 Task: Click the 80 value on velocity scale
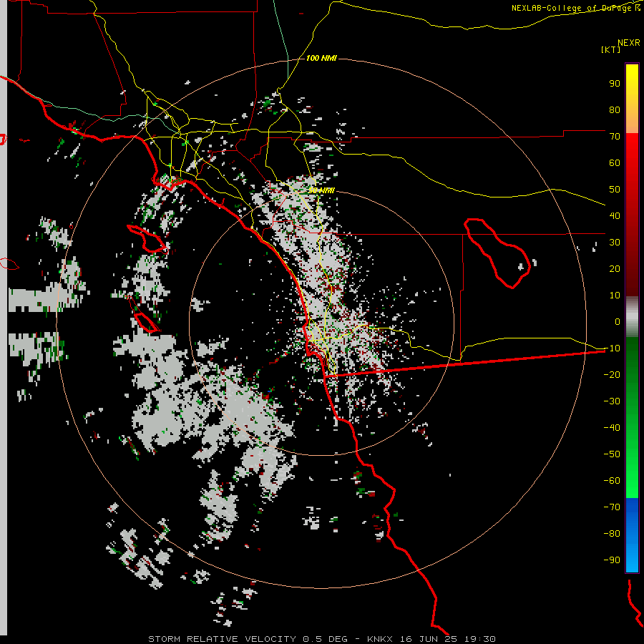(x=615, y=109)
